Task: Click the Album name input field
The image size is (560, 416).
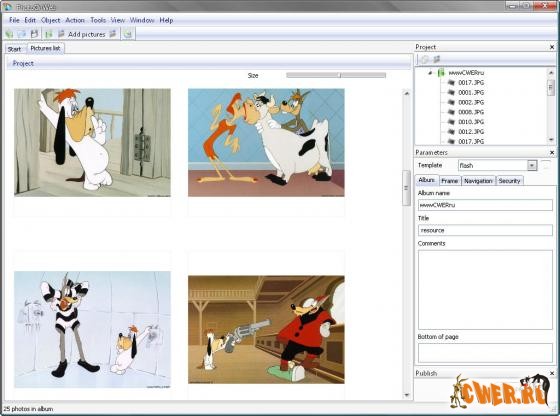Action: (x=485, y=205)
